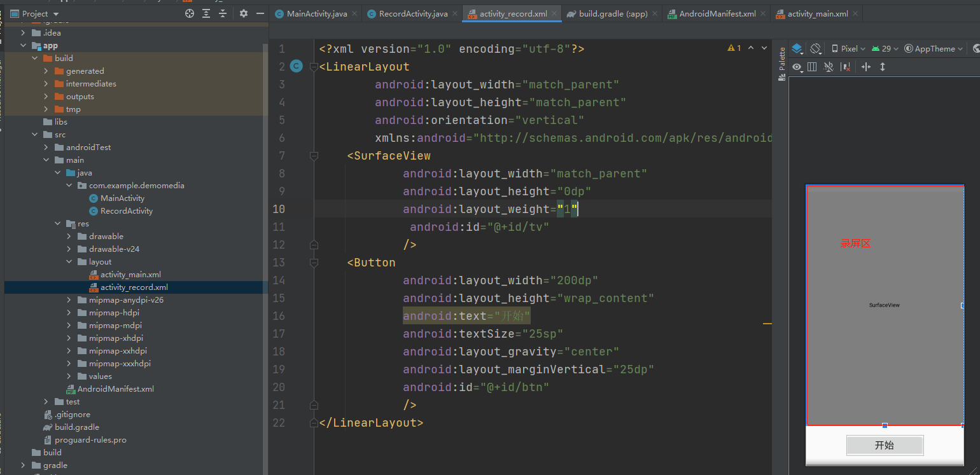This screenshot has height=475, width=980.
Task: Open the Project view dropdown
Action: 35,13
